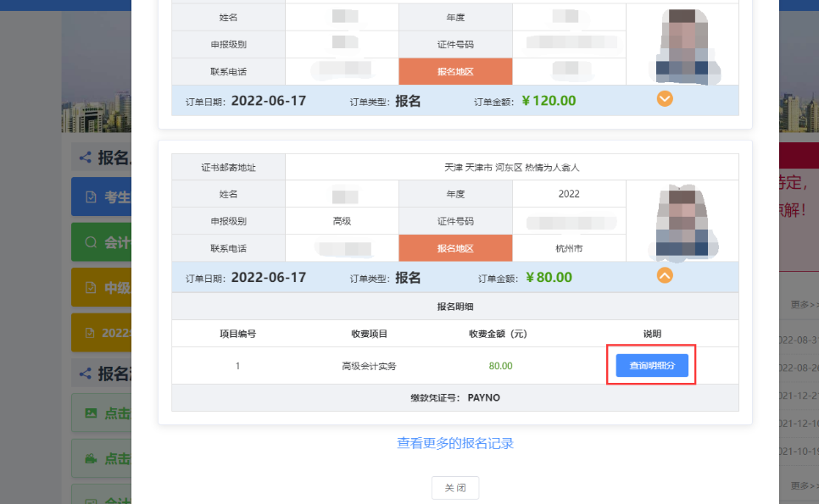Click the document icon on the yellow 2022 button
The height and width of the screenshot is (504, 819).
tap(92, 333)
